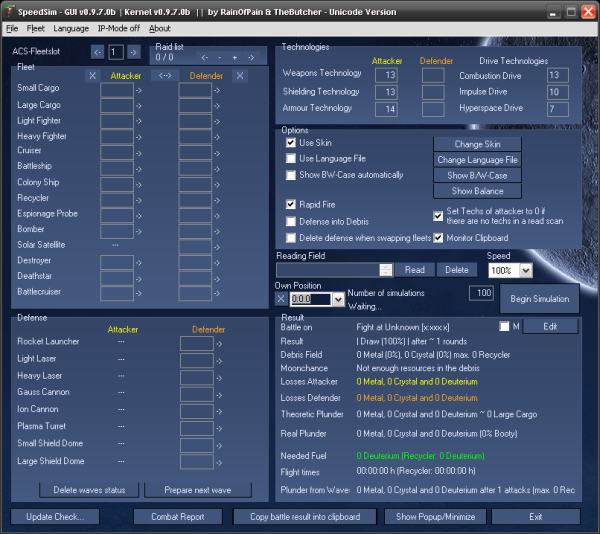The image size is (600, 534).
Task: Click the Number of simulations input field
Action: click(481, 293)
